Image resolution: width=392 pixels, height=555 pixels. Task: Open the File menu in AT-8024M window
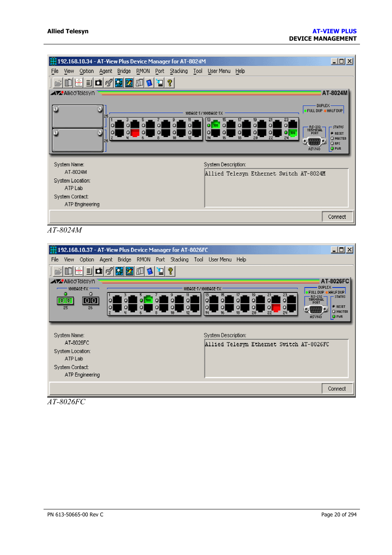tap(55, 71)
